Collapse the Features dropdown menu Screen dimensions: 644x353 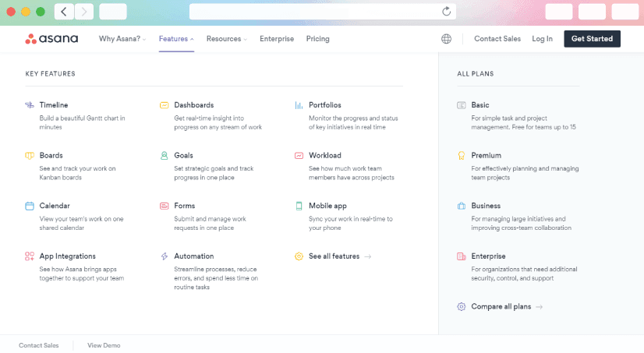coord(176,39)
